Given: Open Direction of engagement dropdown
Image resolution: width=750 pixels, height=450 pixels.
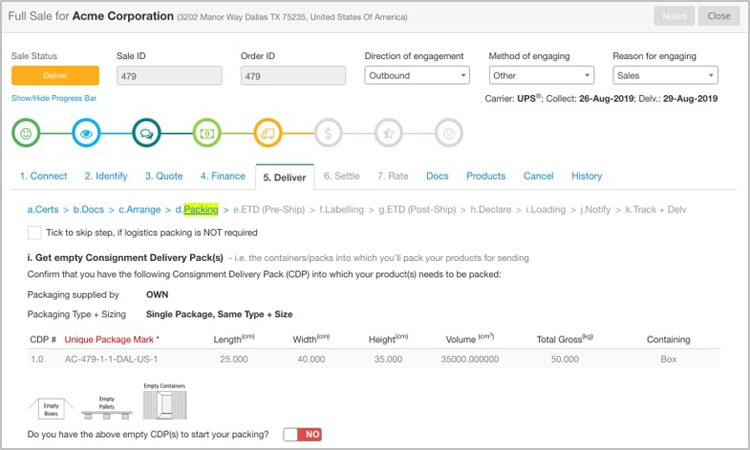Looking at the screenshot, I should pos(417,76).
